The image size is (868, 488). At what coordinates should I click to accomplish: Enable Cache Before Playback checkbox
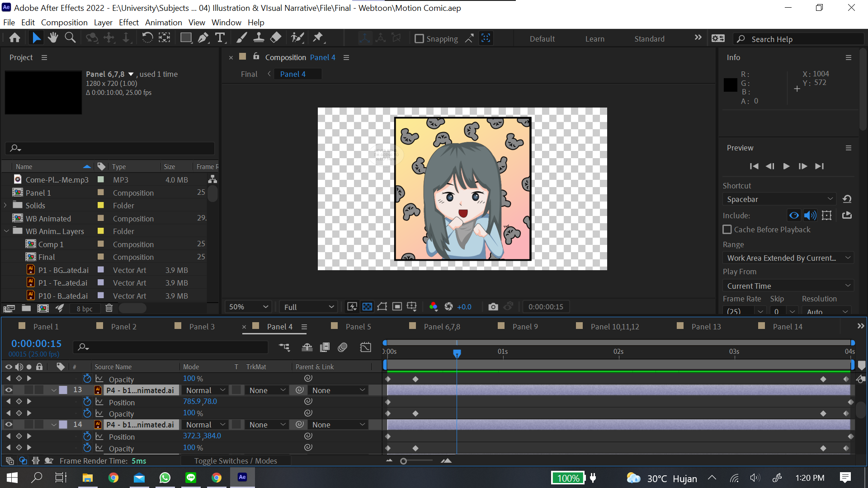[x=727, y=230]
